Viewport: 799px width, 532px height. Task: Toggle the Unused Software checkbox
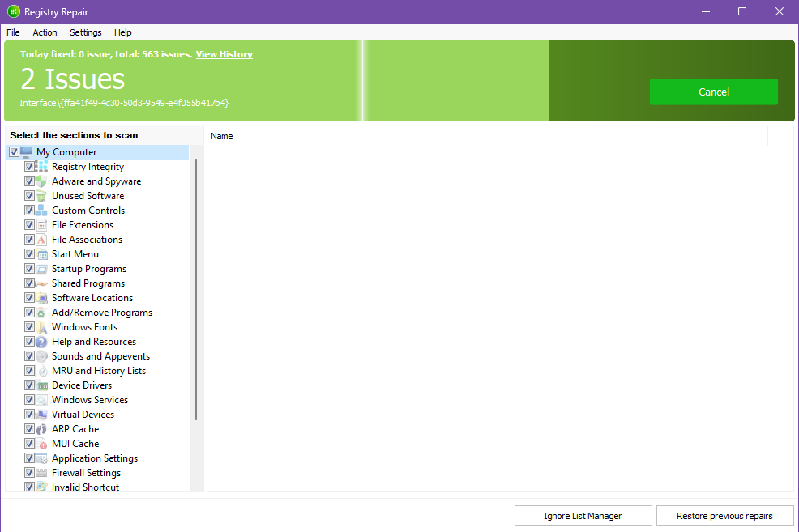(x=29, y=195)
